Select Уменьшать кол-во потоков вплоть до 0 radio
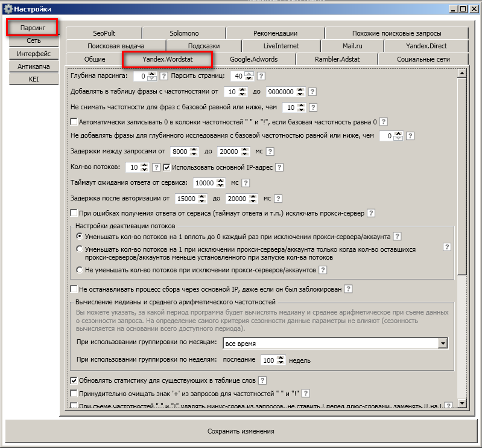 (80, 236)
